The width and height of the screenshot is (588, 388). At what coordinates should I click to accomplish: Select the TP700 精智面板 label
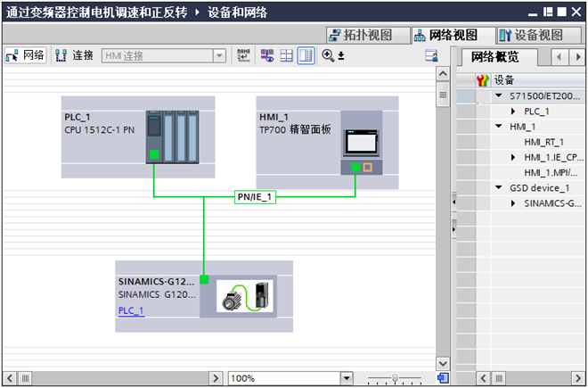coord(295,130)
